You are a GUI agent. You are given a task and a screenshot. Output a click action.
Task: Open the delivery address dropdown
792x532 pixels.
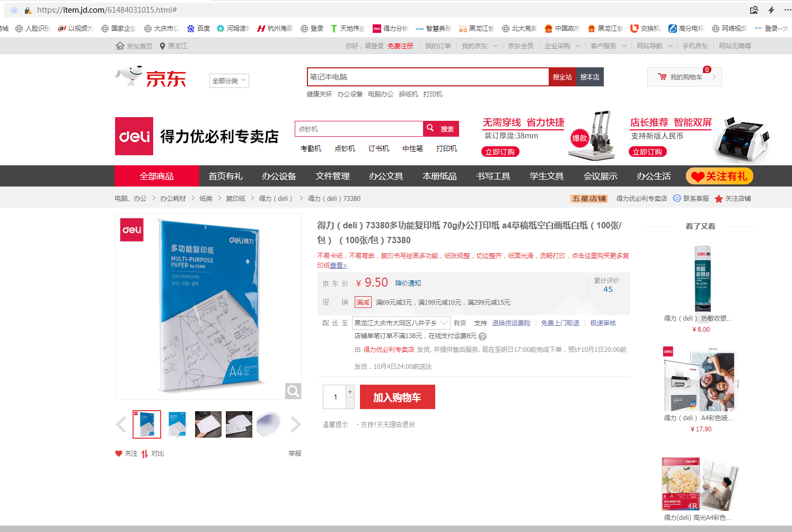pyautogui.click(x=401, y=323)
